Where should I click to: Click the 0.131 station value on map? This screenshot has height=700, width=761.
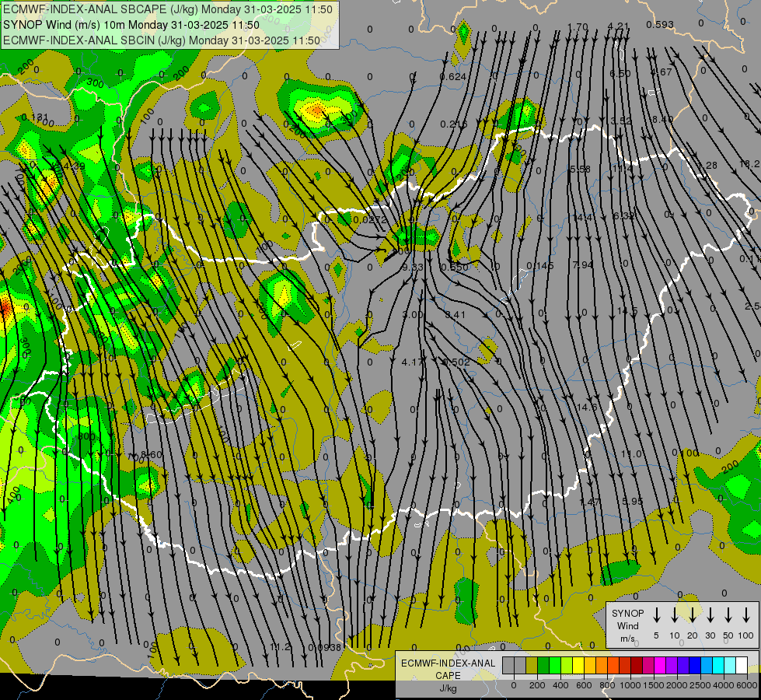point(35,117)
